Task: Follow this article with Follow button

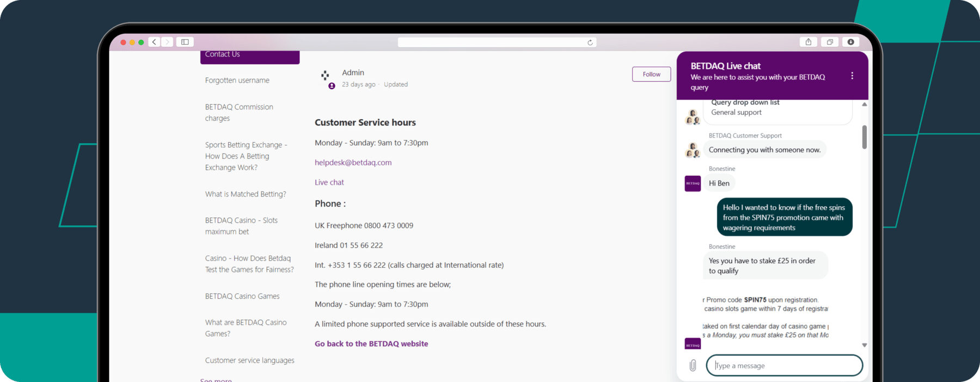Action: pyautogui.click(x=651, y=74)
